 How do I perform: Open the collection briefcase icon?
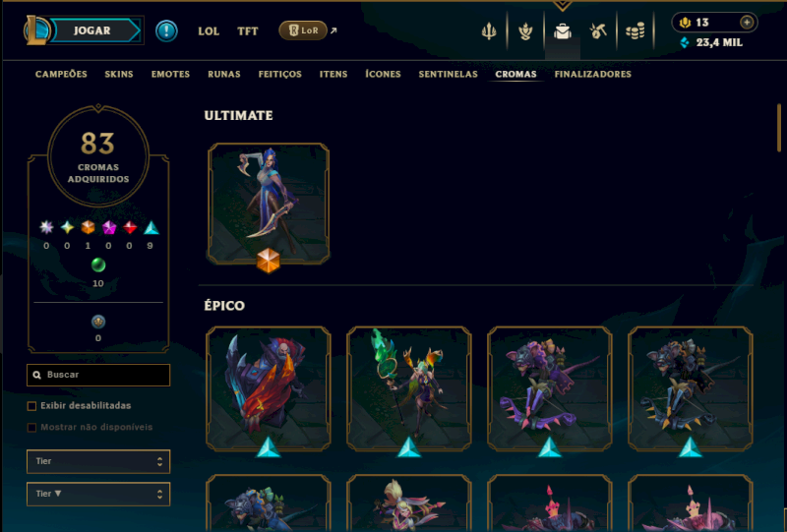pyautogui.click(x=562, y=31)
